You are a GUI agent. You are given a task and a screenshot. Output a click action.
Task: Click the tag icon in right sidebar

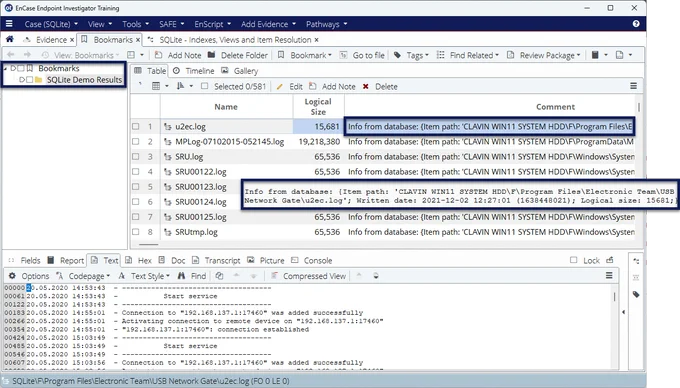[636, 294]
